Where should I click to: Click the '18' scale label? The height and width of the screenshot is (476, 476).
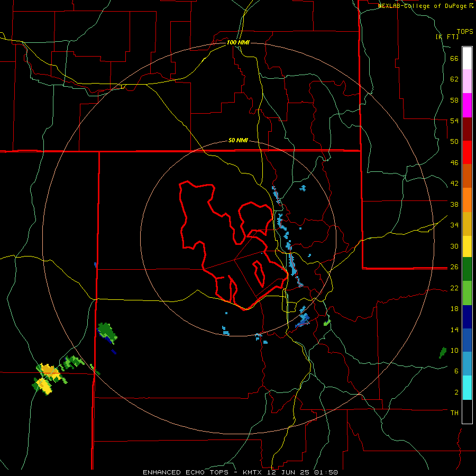pyautogui.click(x=454, y=309)
